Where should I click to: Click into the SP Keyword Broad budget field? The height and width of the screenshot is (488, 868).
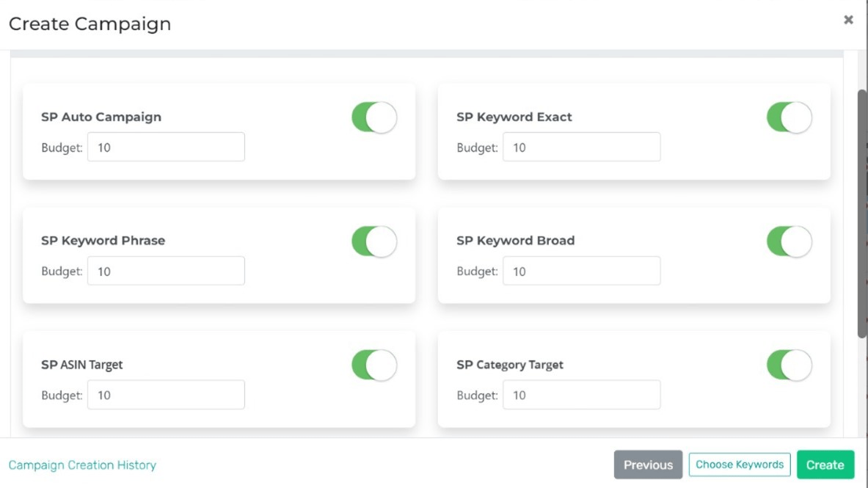point(581,271)
